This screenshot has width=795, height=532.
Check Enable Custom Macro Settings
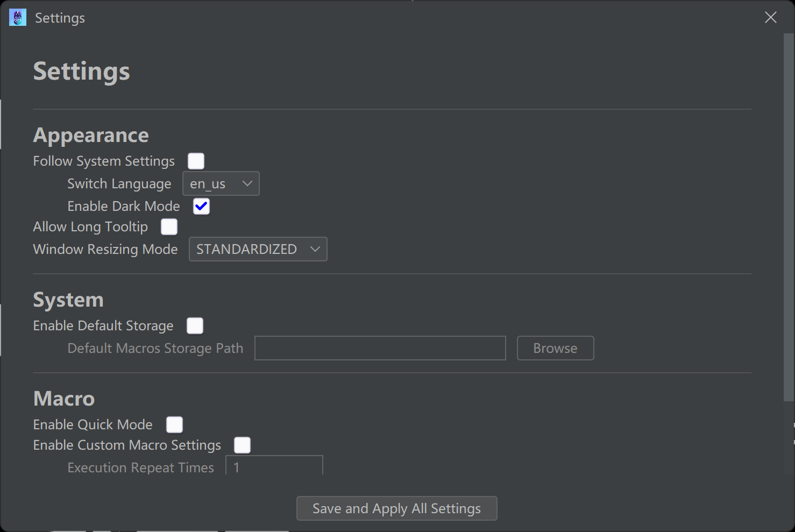coord(242,445)
